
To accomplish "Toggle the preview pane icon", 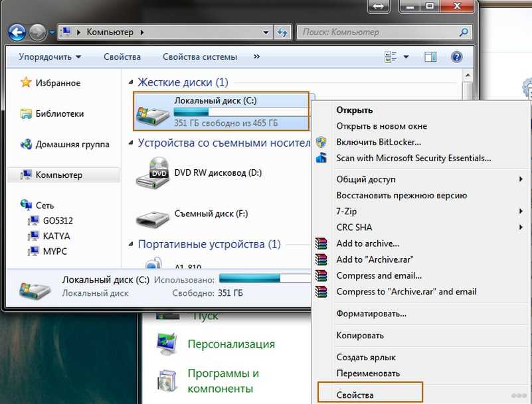I will point(430,57).
